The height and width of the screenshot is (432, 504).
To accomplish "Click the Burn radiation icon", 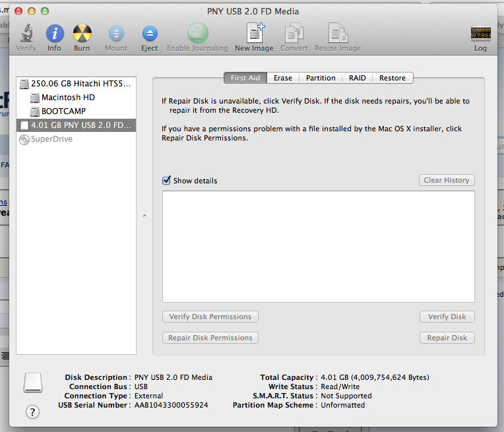I will (82, 34).
